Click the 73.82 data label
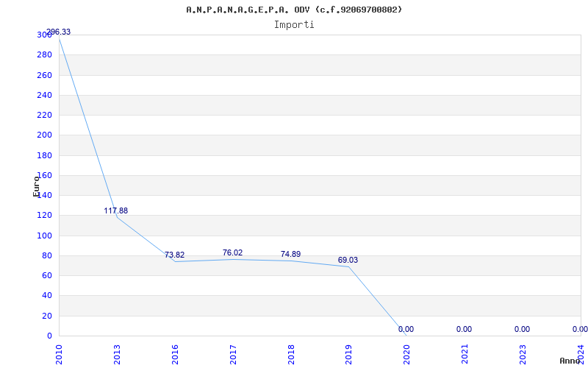The height and width of the screenshot is (368, 588). click(x=174, y=255)
